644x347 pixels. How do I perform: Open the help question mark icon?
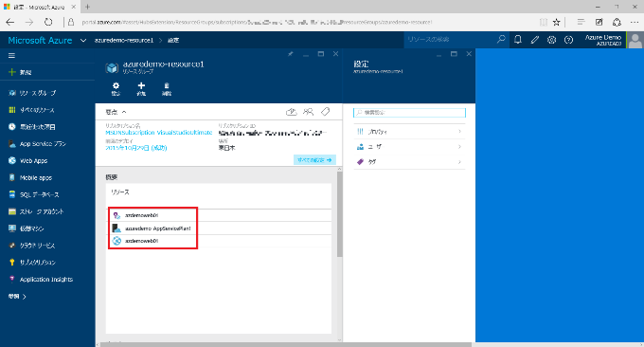coord(568,40)
